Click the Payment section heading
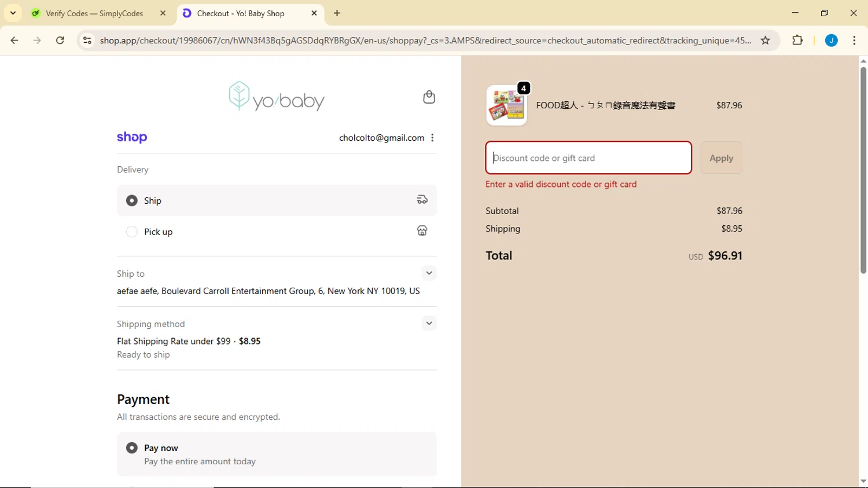This screenshot has height=488, width=868. coord(143,399)
